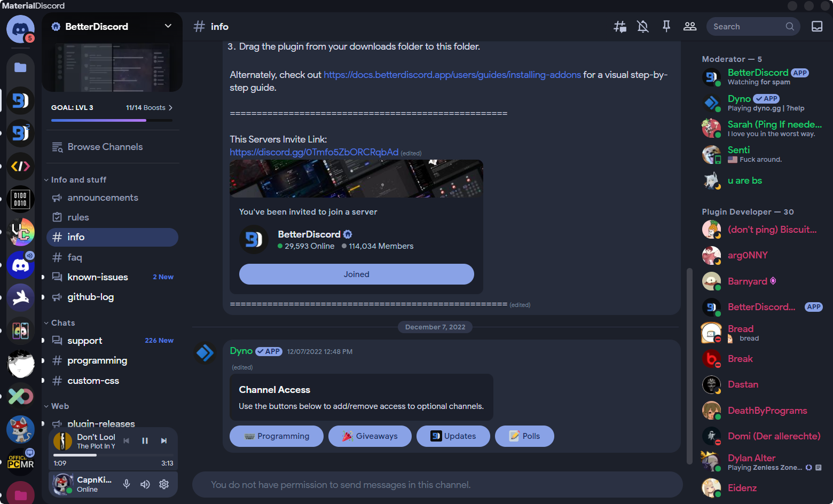Image resolution: width=833 pixels, height=504 pixels.
Task: Toggle deafen speaker icon
Action: (x=145, y=484)
